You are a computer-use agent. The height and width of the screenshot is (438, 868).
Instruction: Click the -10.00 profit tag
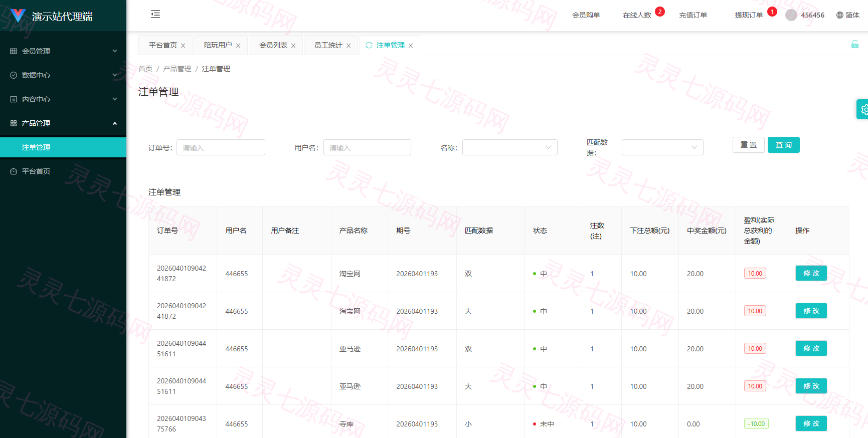[757, 423]
